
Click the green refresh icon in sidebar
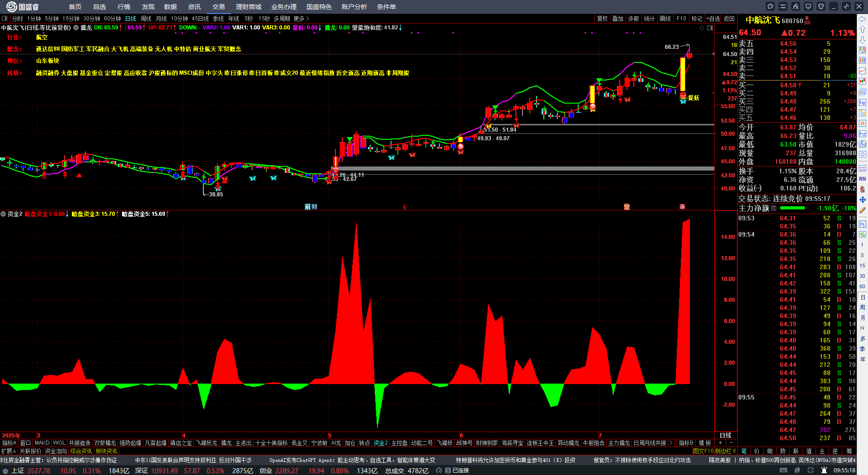[x=863, y=234]
